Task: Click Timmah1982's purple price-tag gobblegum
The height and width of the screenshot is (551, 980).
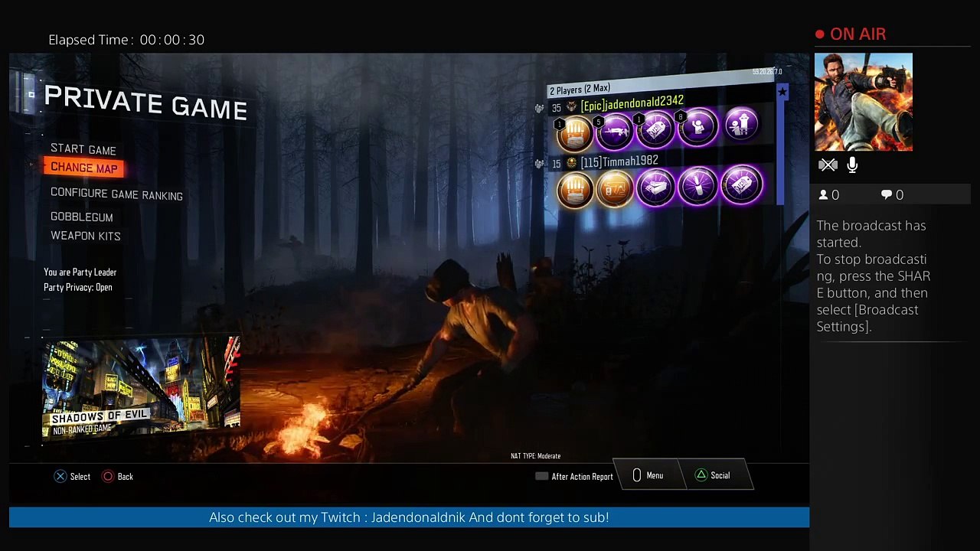Action: pos(741,185)
